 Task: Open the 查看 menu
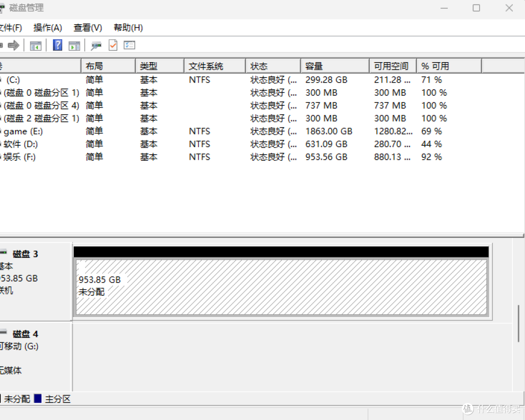pos(87,28)
